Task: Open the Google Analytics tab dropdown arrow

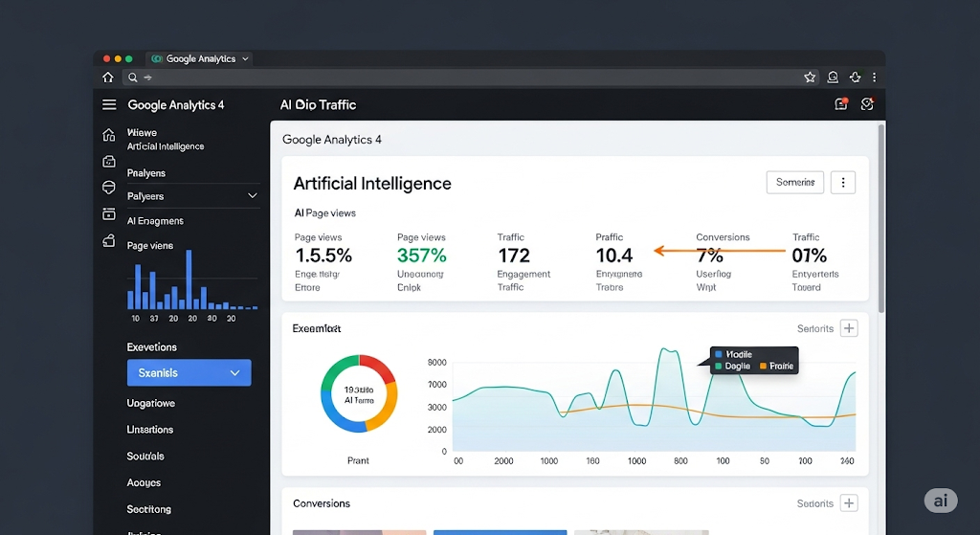Action: [245, 58]
